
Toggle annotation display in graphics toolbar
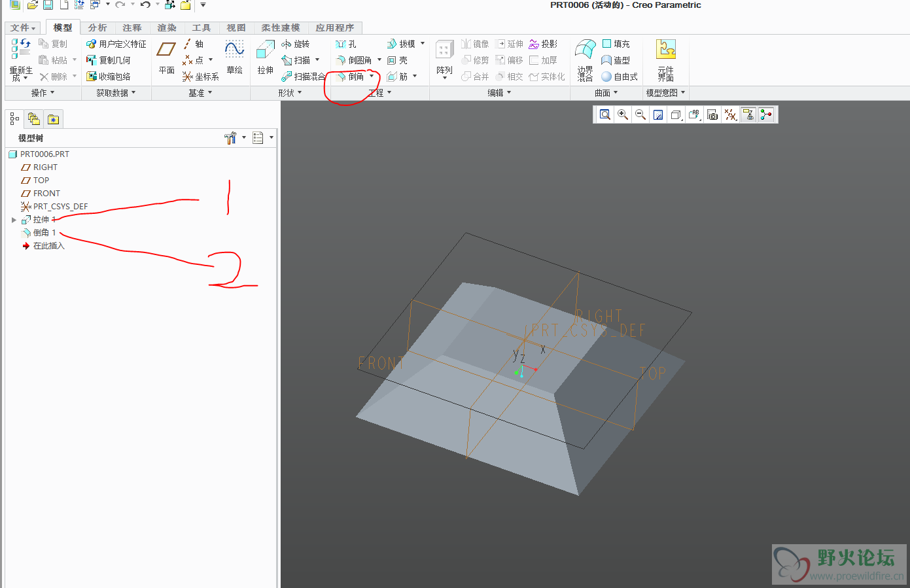click(x=748, y=115)
